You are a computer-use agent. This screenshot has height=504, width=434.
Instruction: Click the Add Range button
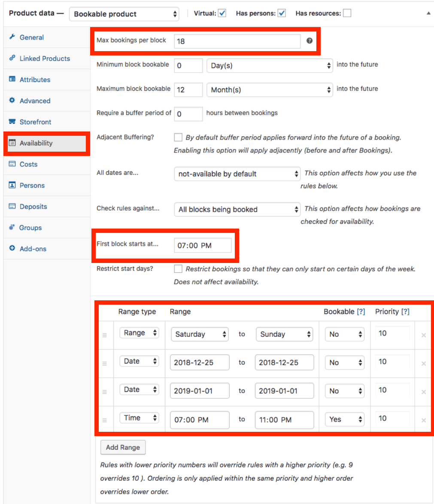[123, 447]
